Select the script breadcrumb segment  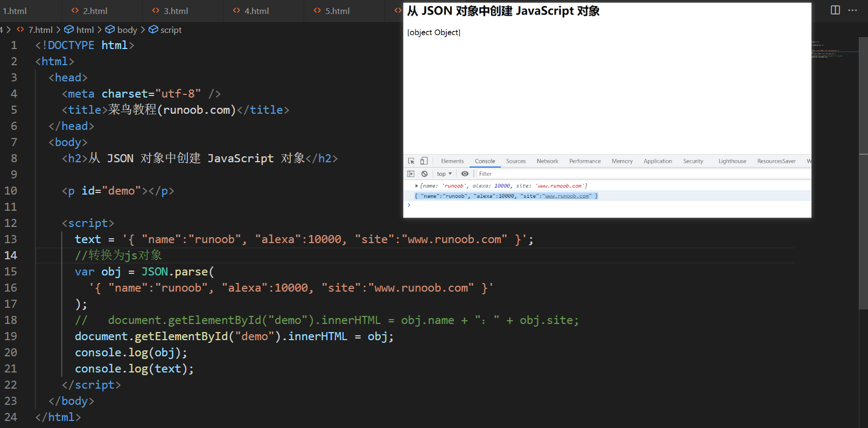click(x=171, y=30)
